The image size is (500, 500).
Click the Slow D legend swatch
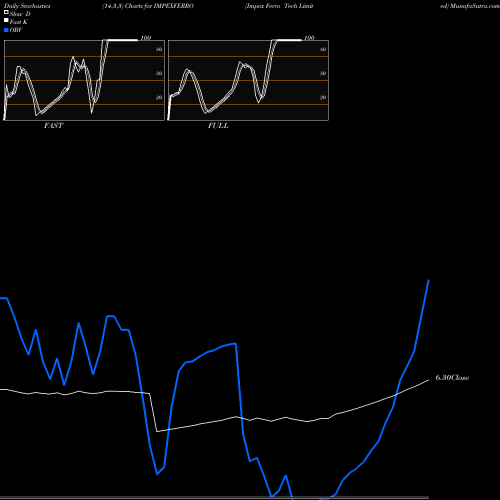click(6, 12)
